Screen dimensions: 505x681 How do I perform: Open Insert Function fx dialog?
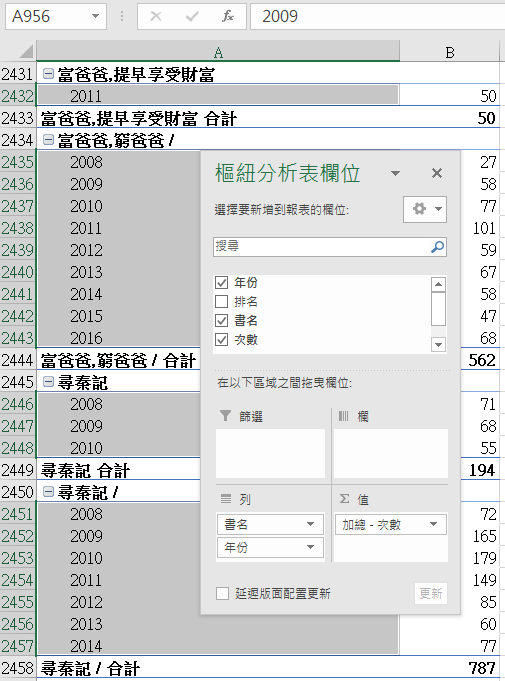tap(228, 17)
